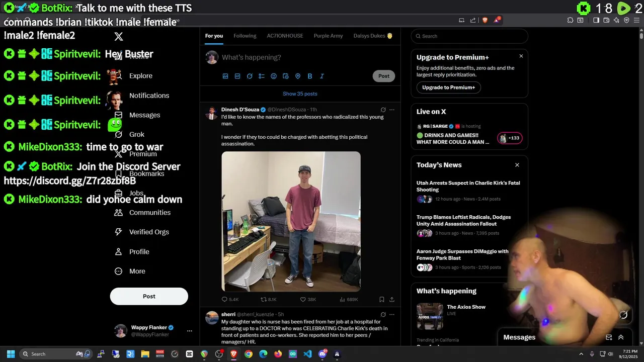
Task: Open Brave Shields icon in address bar
Action: [485, 20]
